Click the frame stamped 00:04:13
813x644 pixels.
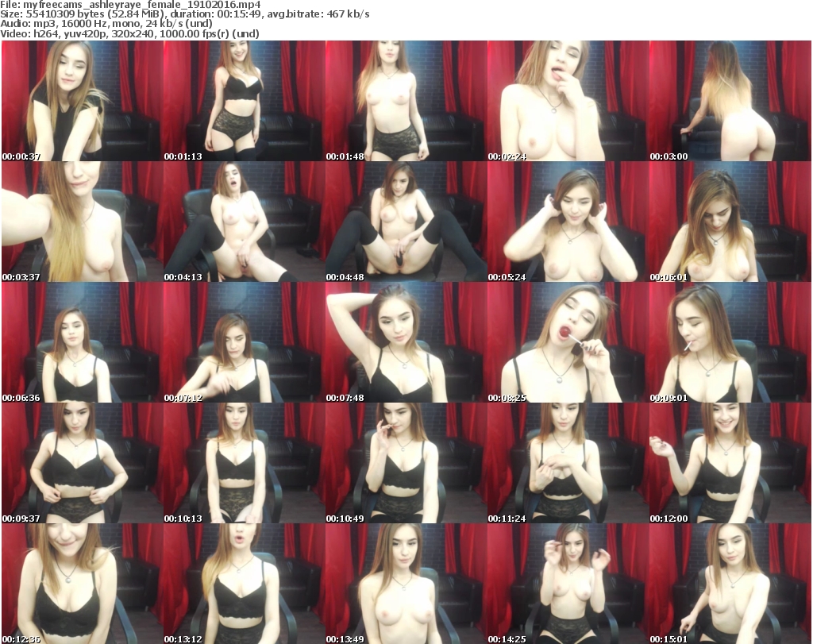click(245, 222)
